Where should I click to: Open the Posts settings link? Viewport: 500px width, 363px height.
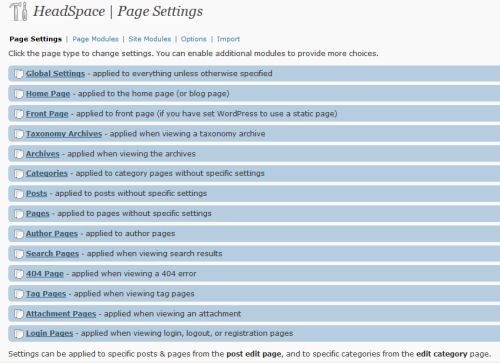coord(37,193)
